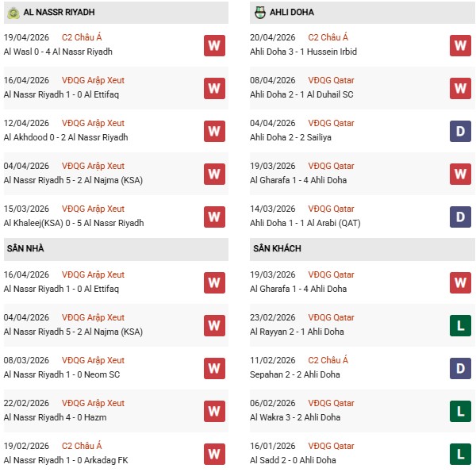Viewport: 476px width, 472px height.
Task: Select the AL NASSR RIYADH header title
Action: (60, 13)
